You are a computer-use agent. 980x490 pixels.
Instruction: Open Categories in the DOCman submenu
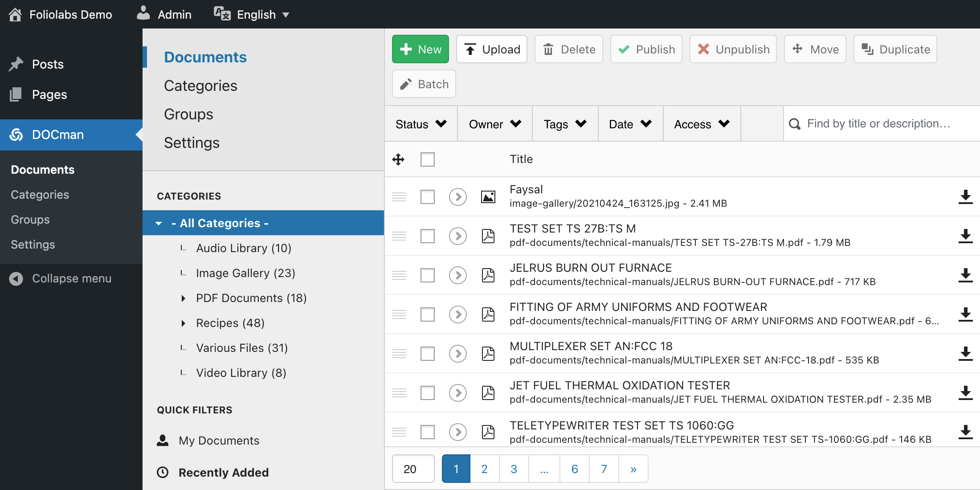tap(40, 195)
